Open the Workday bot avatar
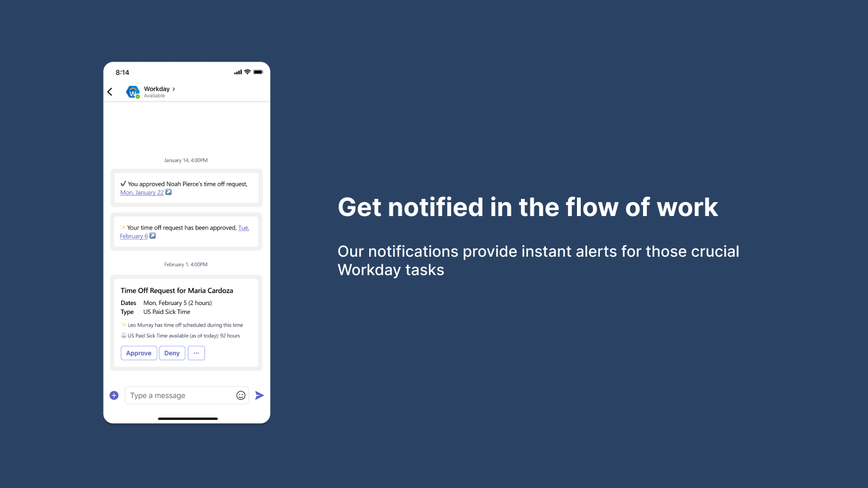This screenshot has width=868, height=488. pos(132,92)
